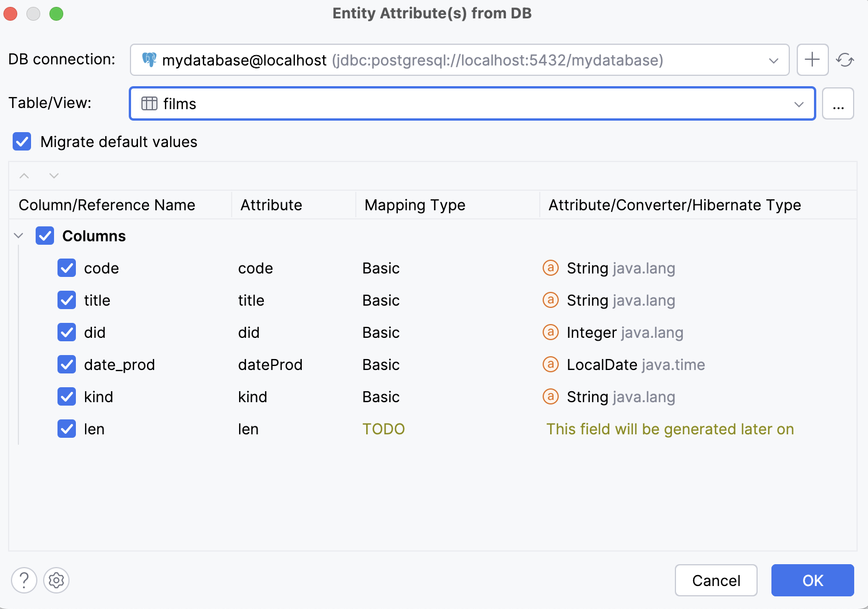Open the DB connection dropdown
The width and height of the screenshot is (868, 609).
pos(773,60)
